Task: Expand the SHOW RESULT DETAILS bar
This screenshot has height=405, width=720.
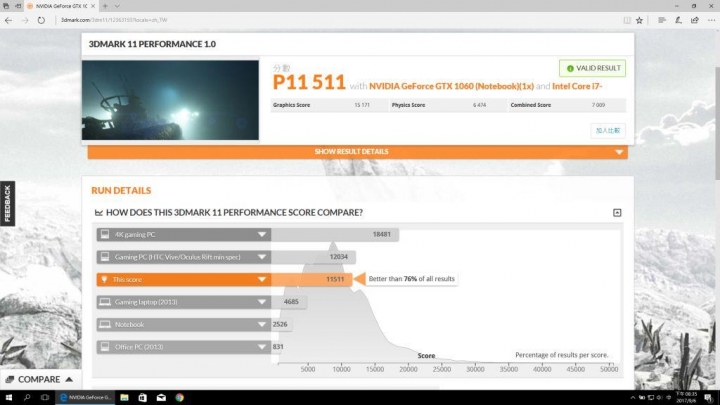Action: pyautogui.click(x=358, y=152)
